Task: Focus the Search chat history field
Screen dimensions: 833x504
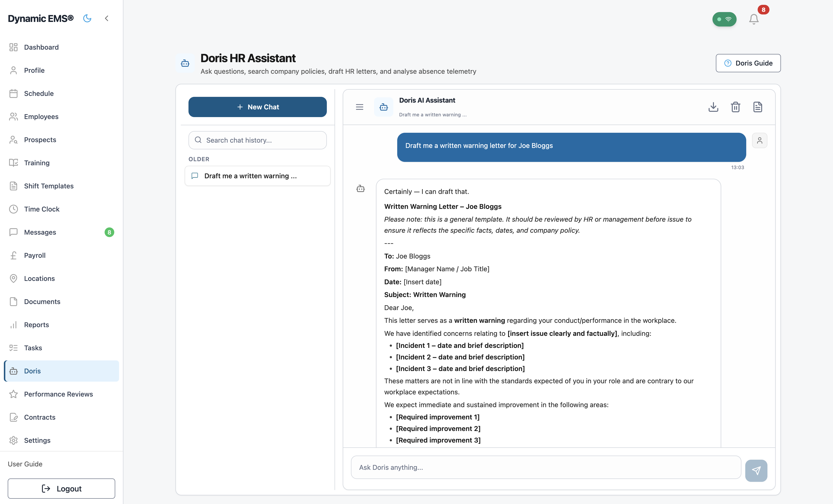Action: [257, 140]
